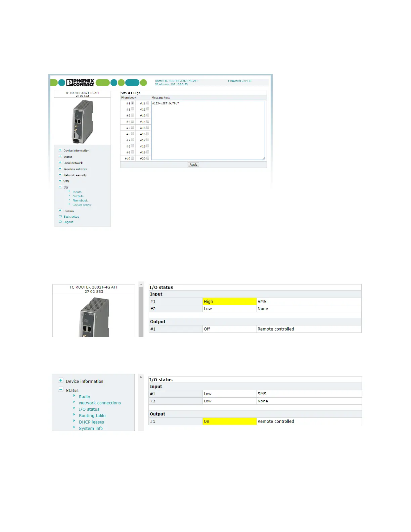Enable phonebook entry #17 checkbox
This screenshot has width=411, height=532.
pyautogui.click(x=148, y=140)
